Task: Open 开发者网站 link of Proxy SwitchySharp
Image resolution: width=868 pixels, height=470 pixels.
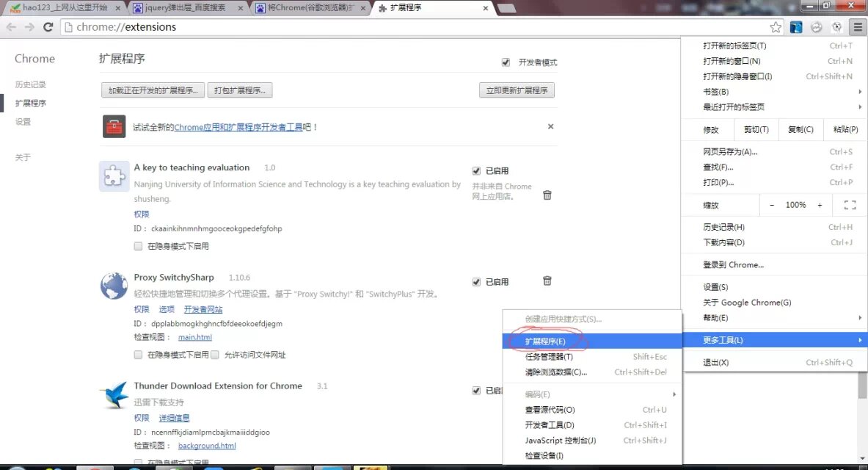Action: [203, 309]
